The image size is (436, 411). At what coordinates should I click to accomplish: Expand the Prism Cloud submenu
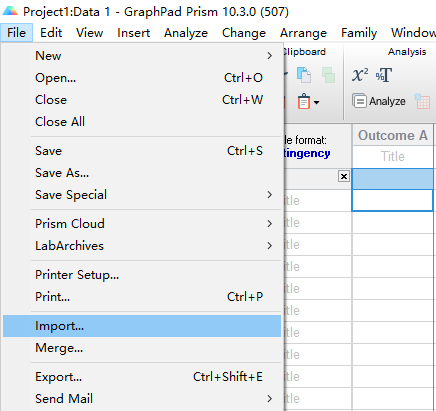142,224
